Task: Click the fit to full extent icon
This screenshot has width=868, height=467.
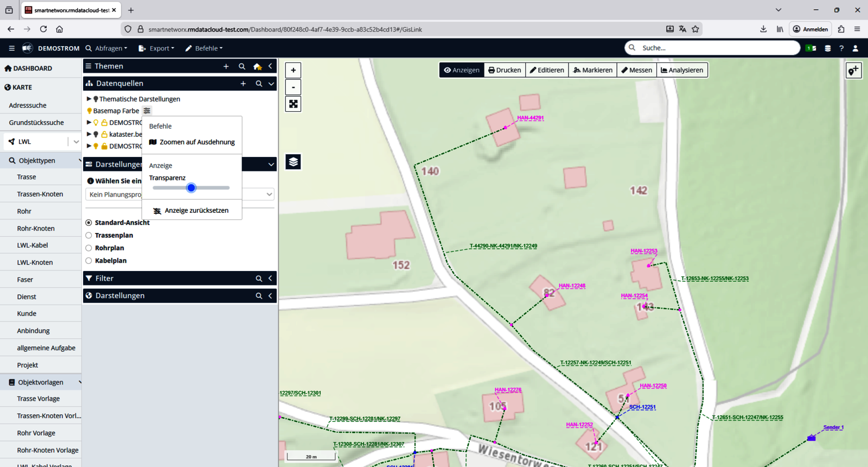Action: (293, 104)
